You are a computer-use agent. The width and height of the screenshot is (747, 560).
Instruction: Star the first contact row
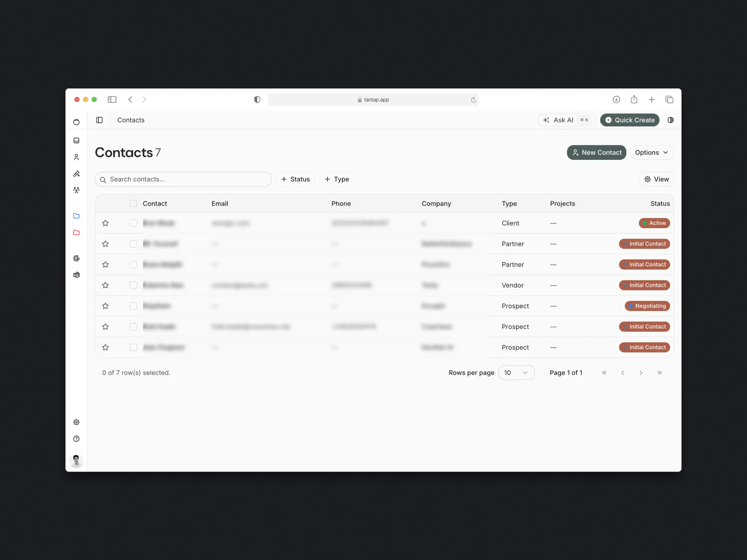(105, 223)
